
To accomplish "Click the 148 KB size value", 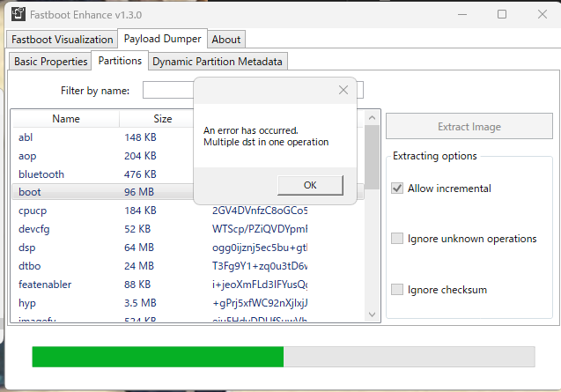I will [140, 137].
